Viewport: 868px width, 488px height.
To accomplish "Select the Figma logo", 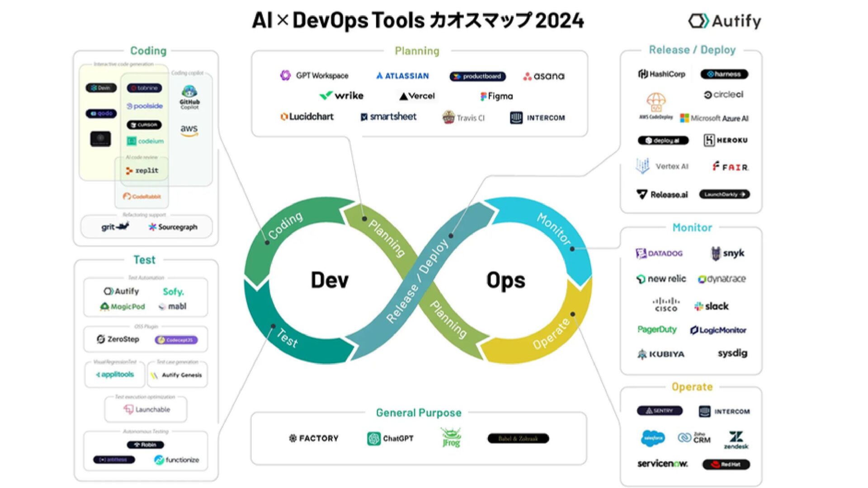I will click(x=496, y=96).
